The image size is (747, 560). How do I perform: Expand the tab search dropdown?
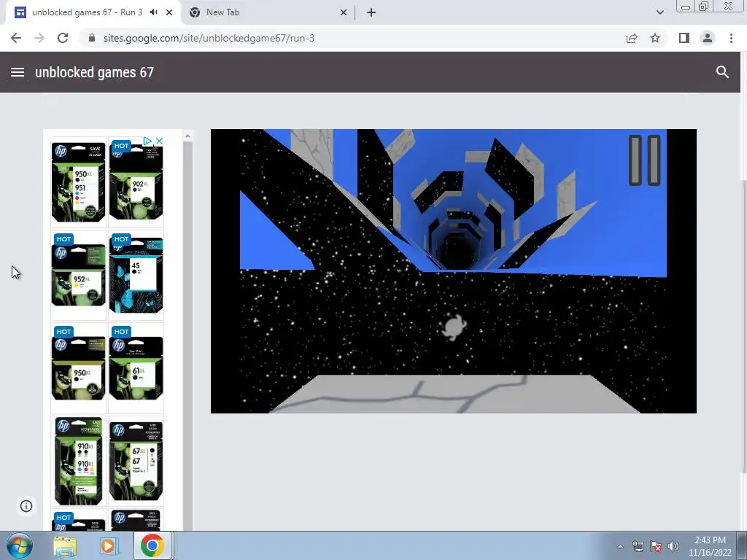coord(659,12)
